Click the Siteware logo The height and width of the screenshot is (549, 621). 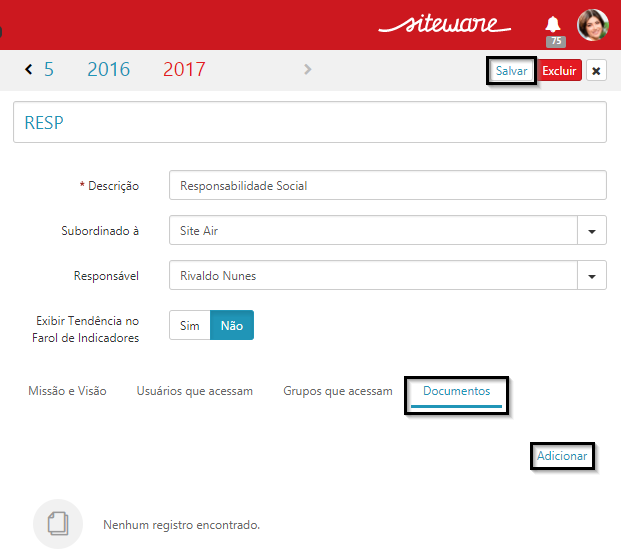click(x=445, y=24)
